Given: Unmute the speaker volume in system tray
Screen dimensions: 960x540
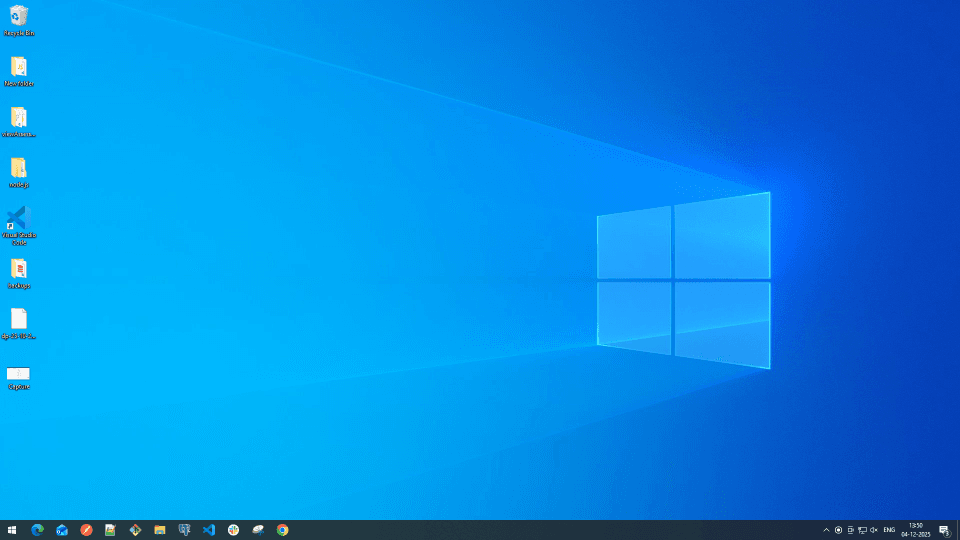Looking at the screenshot, I should 874,530.
